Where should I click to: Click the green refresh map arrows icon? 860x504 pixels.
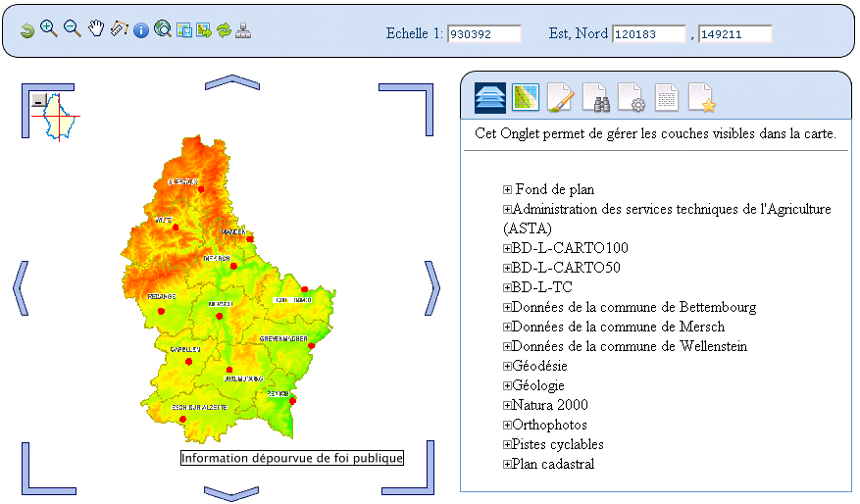(x=224, y=30)
